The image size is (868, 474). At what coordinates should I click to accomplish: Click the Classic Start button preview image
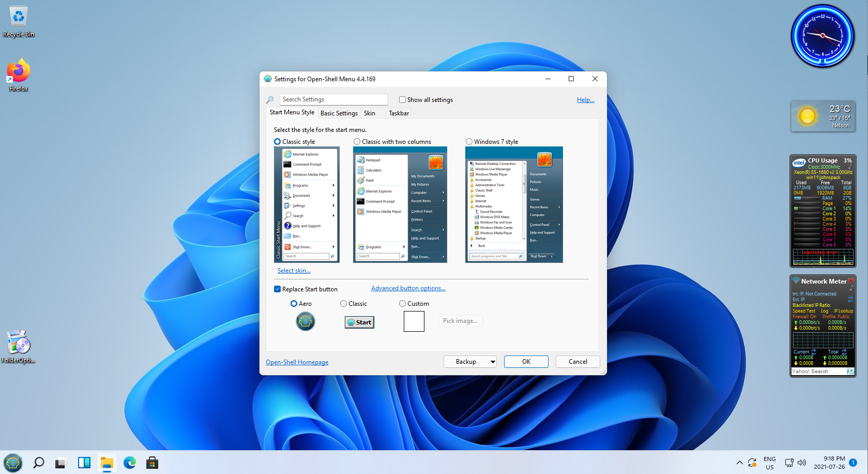point(359,322)
